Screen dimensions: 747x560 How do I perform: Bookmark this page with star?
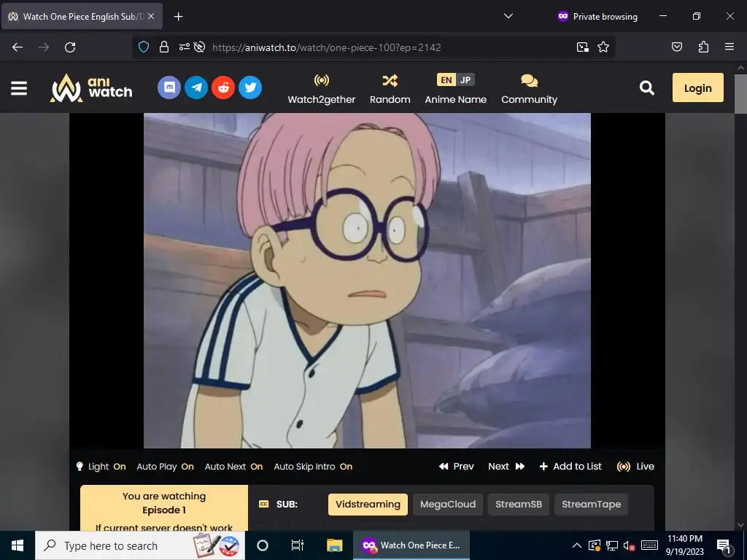click(603, 47)
